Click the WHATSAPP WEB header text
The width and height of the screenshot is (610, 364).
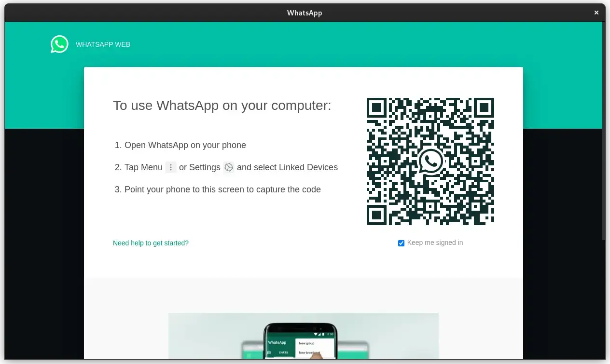[x=103, y=44]
